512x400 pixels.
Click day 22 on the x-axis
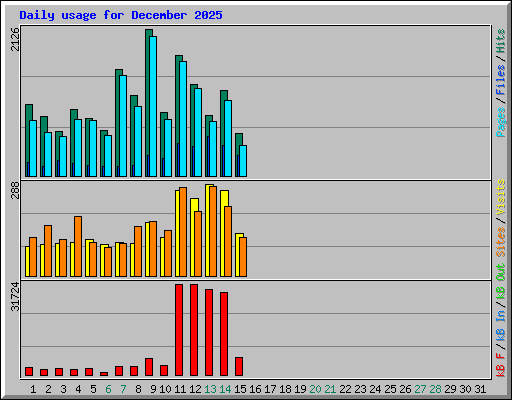coord(345,389)
